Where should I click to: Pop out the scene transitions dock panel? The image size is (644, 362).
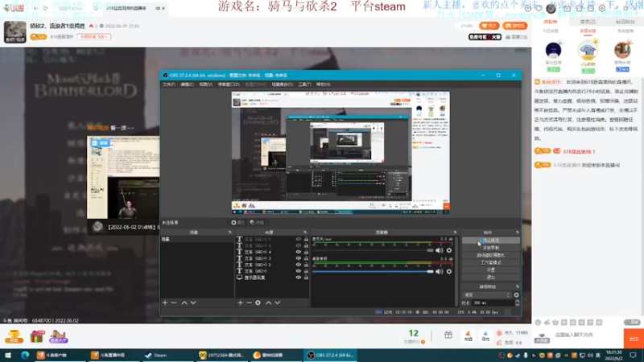tap(517, 286)
